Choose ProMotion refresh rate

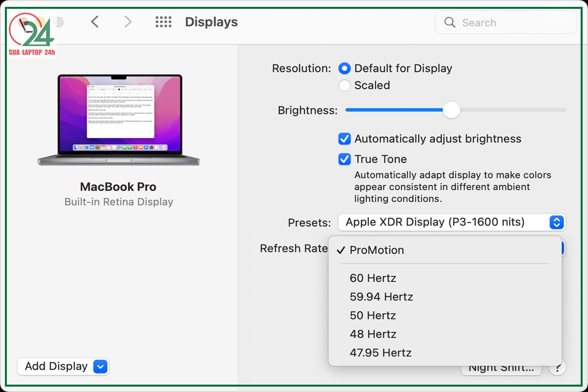[x=445, y=250]
